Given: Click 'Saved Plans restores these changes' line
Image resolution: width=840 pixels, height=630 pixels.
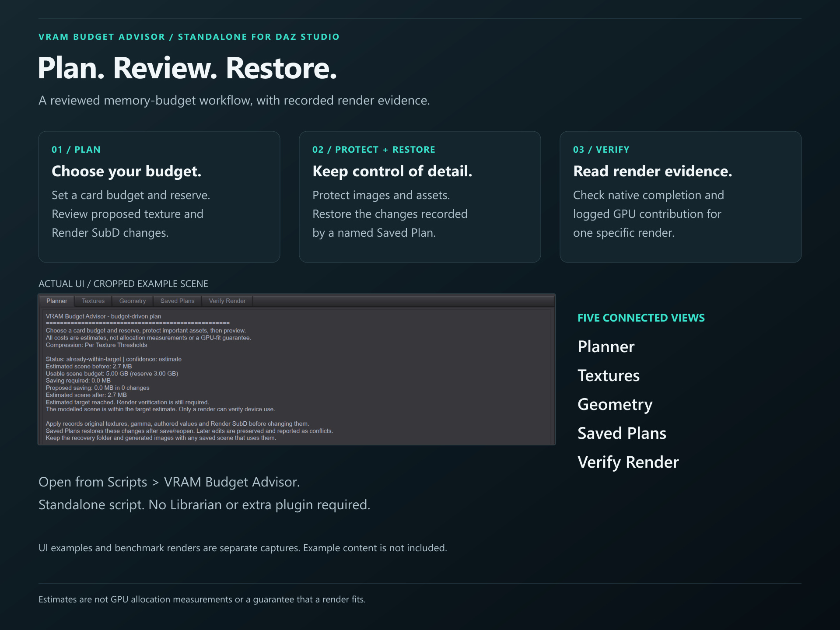Looking at the screenshot, I should (x=189, y=431).
